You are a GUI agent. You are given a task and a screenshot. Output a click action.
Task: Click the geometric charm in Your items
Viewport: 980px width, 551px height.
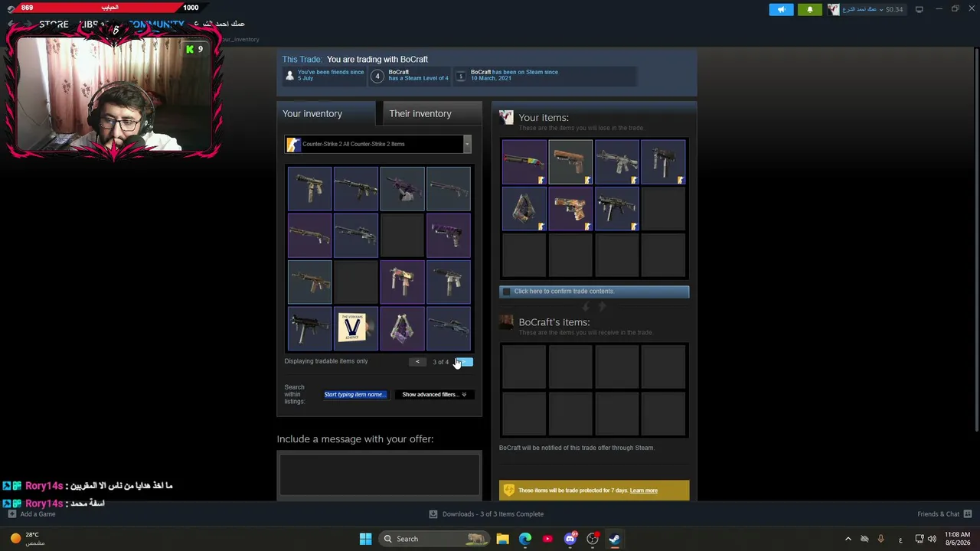[524, 209]
